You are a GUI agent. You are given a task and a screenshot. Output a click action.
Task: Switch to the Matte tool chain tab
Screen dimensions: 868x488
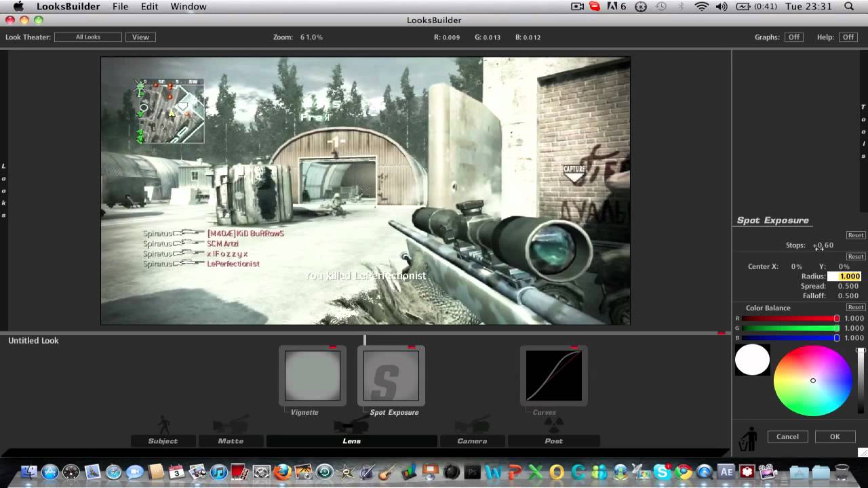tap(231, 441)
